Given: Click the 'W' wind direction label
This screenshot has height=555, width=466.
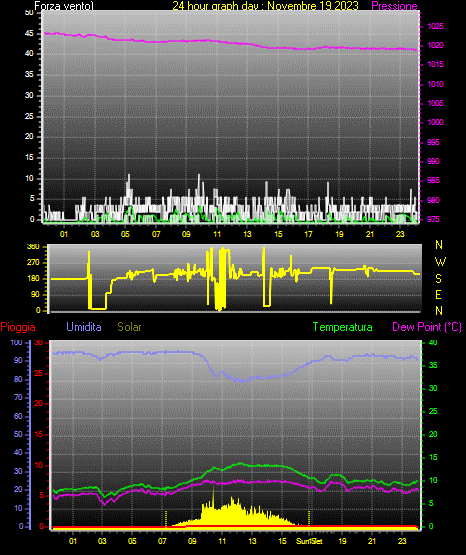Looking at the screenshot, I should click(440, 262).
